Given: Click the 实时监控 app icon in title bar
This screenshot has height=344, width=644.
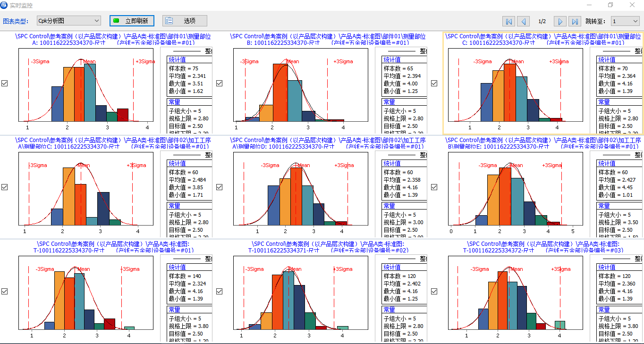Looking at the screenshot, I should [4, 5].
